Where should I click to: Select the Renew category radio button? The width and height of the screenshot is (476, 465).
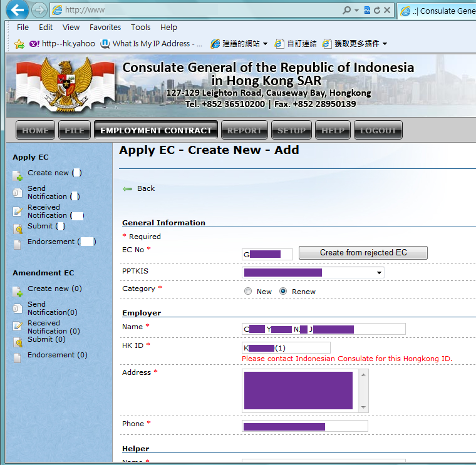(283, 292)
